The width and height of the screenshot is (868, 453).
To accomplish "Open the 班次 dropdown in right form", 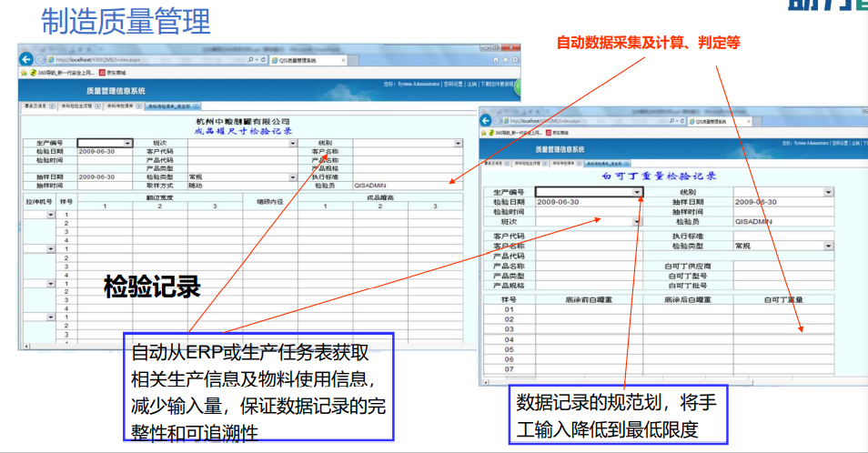I will 637,221.
